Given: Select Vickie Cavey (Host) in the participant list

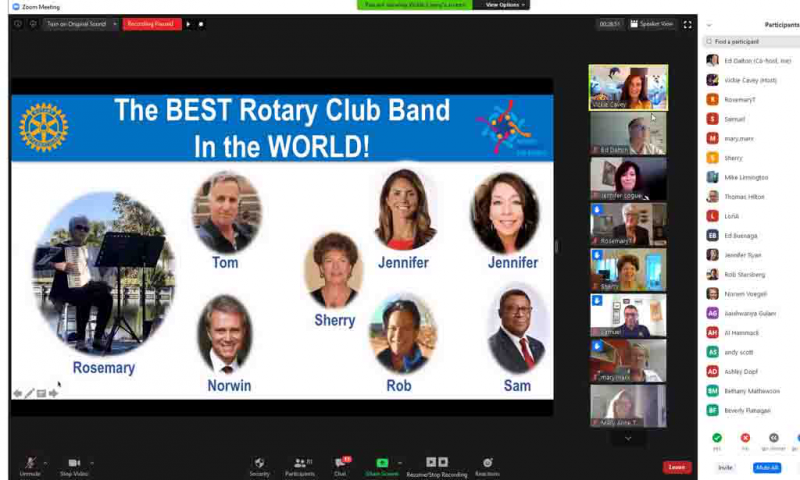Looking at the screenshot, I should coord(753,80).
